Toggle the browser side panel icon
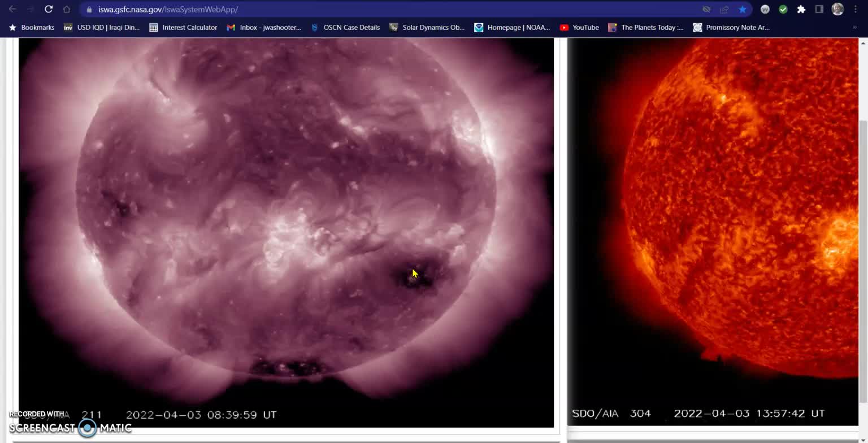The width and height of the screenshot is (868, 443). point(819,10)
